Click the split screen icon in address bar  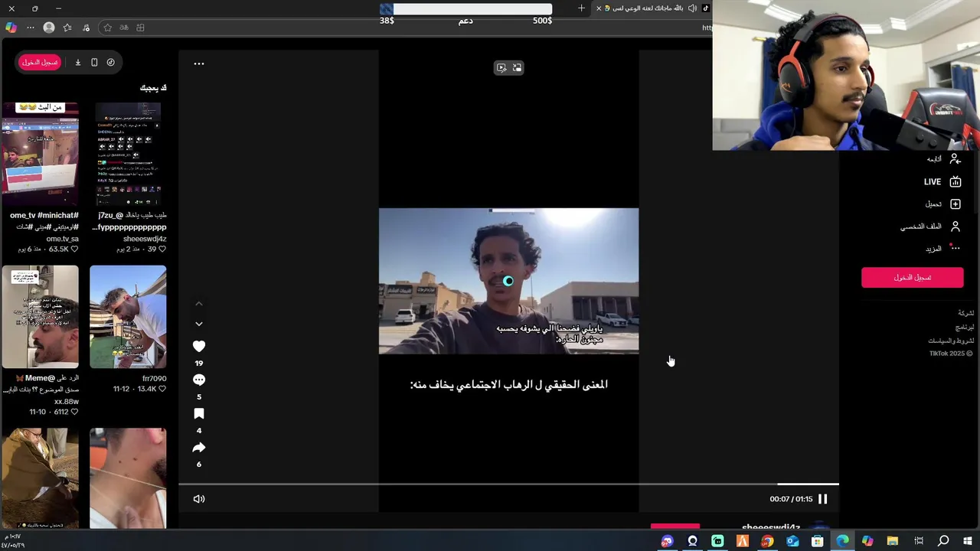point(140,28)
